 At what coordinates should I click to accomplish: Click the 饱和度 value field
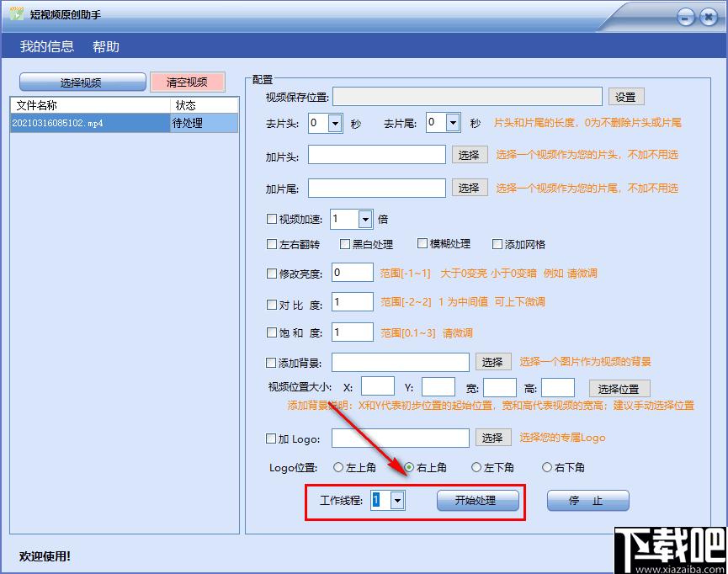pos(353,332)
